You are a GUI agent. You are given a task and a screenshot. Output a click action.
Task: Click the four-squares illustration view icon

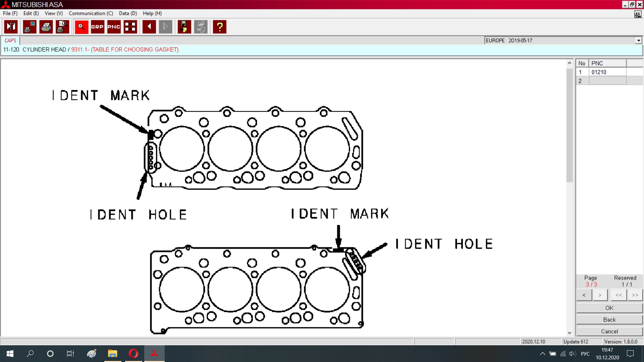point(130,27)
